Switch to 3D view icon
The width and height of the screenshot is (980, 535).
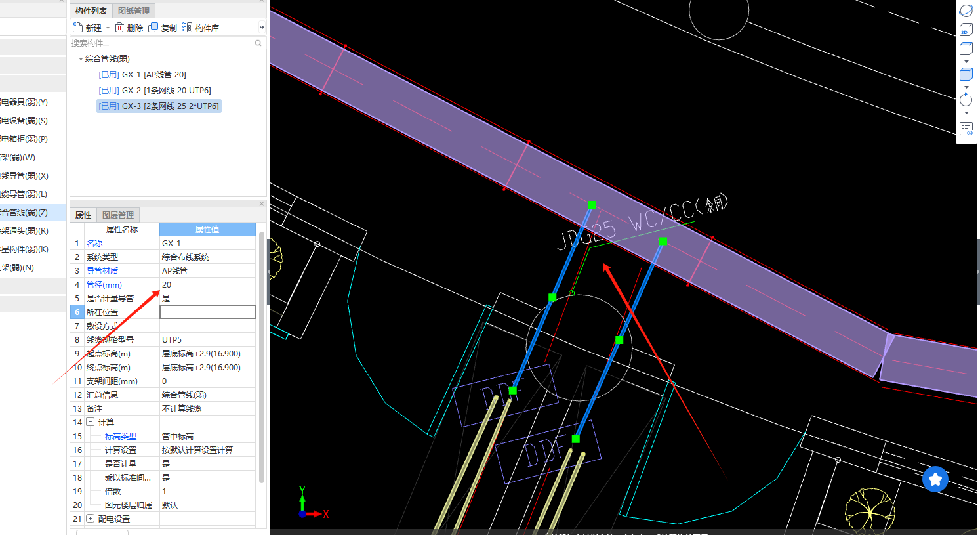click(x=966, y=30)
